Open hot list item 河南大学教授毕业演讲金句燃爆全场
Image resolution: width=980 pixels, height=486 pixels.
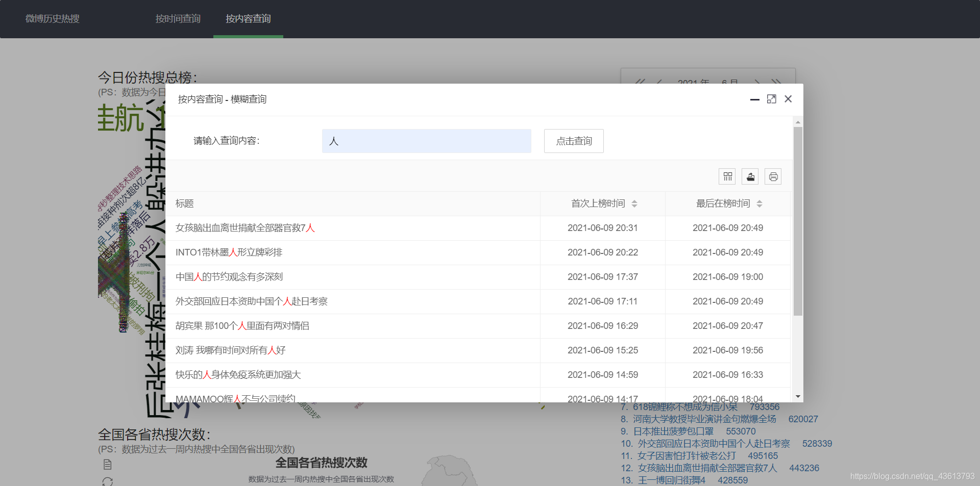(704, 419)
